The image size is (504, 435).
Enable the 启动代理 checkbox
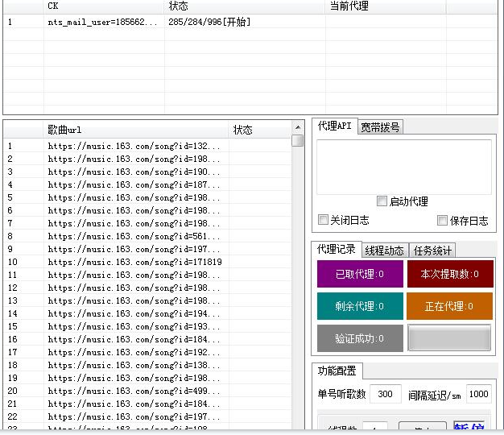tap(382, 201)
